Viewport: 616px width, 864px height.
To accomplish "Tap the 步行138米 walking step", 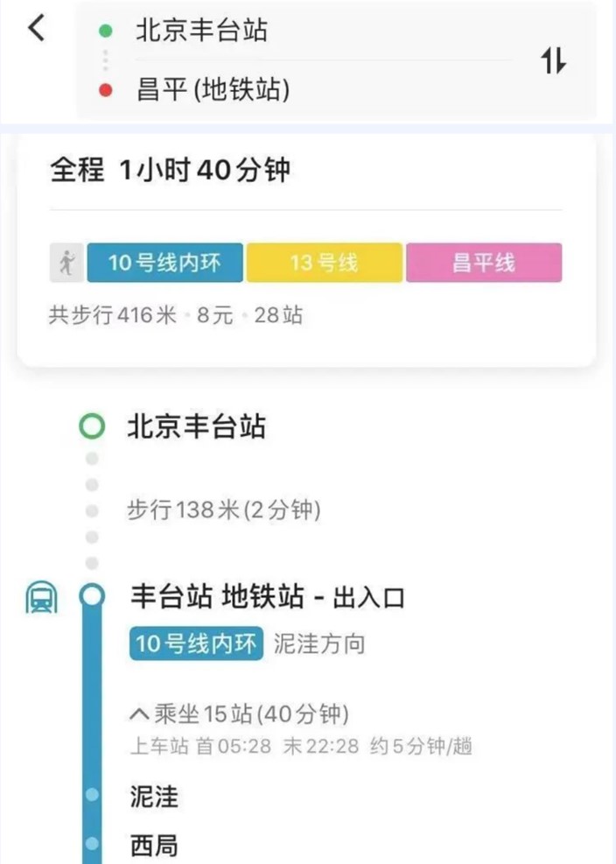I will tap(223, 509).
